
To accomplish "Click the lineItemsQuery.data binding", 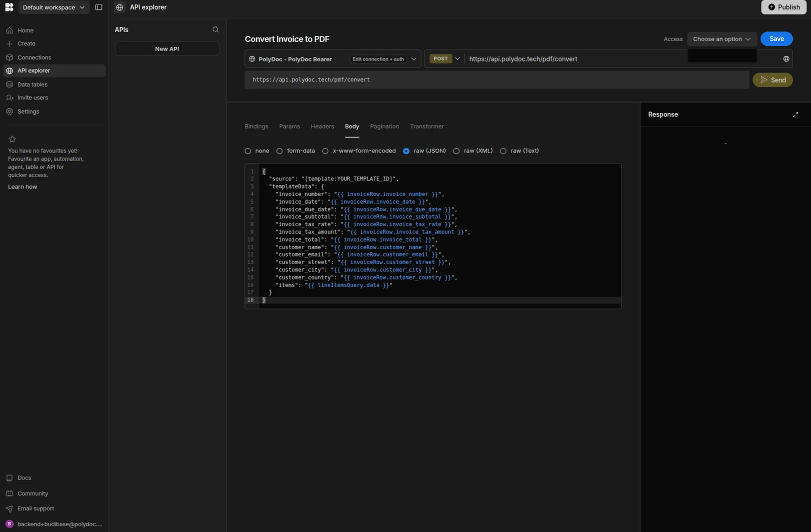I will [348, 285].
